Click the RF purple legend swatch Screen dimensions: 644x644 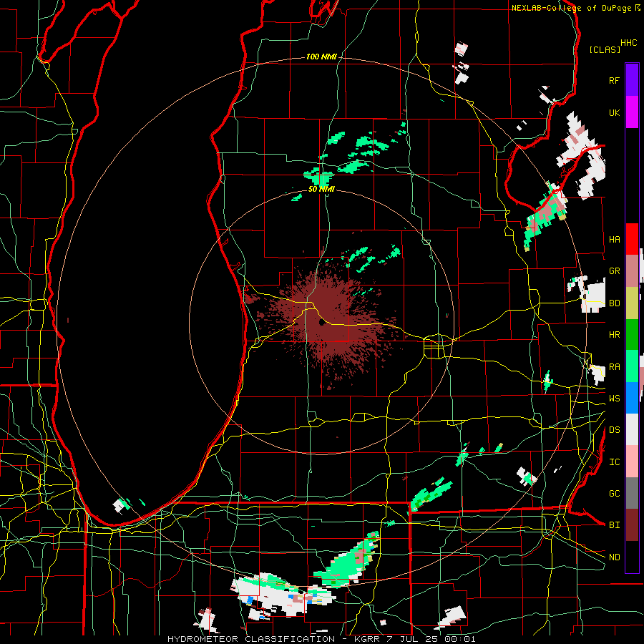click(x=632, y=80)
